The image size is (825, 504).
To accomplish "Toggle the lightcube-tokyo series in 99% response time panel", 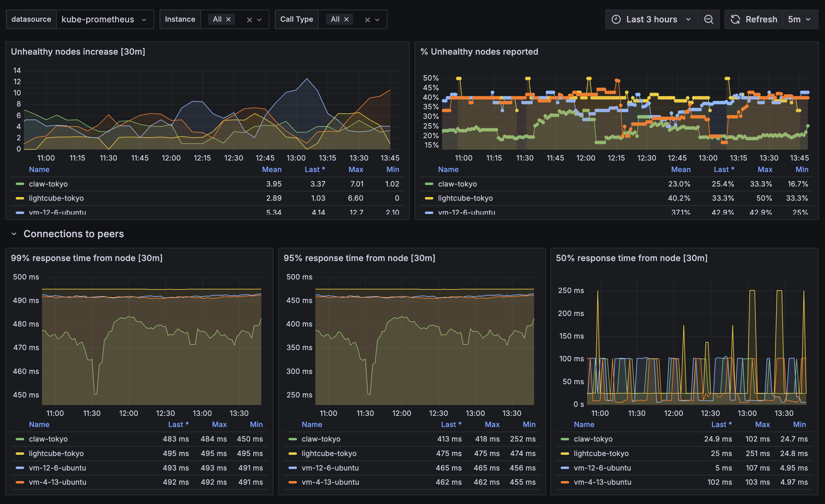I will pos(56,453).
